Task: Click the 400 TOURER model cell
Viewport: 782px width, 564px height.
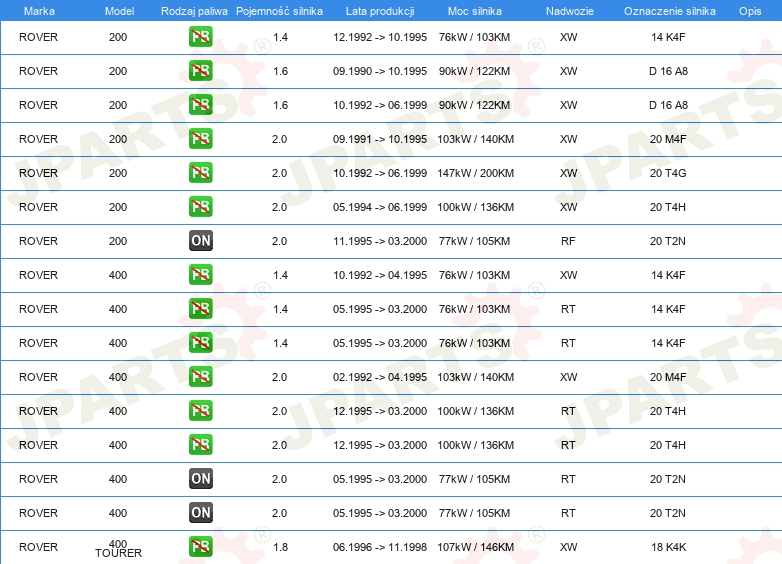Action: pyautogui.click(x=118, y=548)
